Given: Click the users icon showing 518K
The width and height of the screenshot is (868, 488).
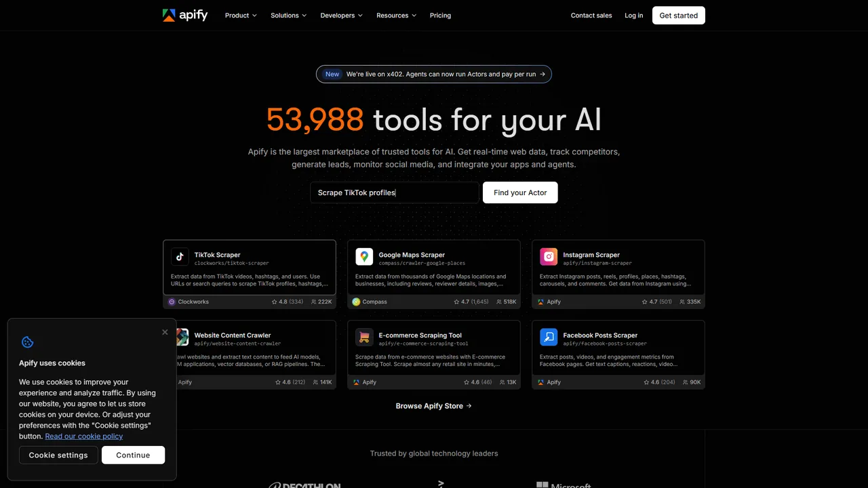Looking at the screenshot, I should pyautogui.click(x=499, y=302).
